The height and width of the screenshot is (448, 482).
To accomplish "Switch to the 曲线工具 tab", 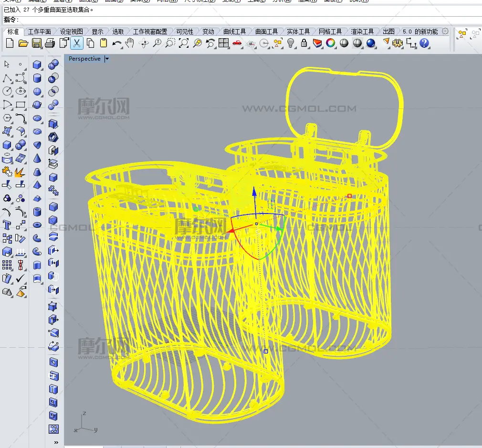I will (x=234, y=32).
